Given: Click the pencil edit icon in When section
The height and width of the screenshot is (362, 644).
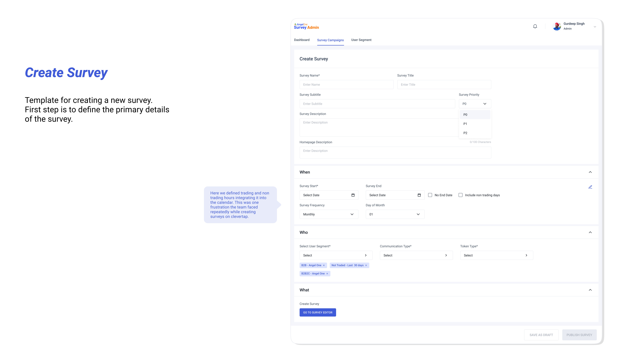Looking at the screenshot, I should 590,187.
